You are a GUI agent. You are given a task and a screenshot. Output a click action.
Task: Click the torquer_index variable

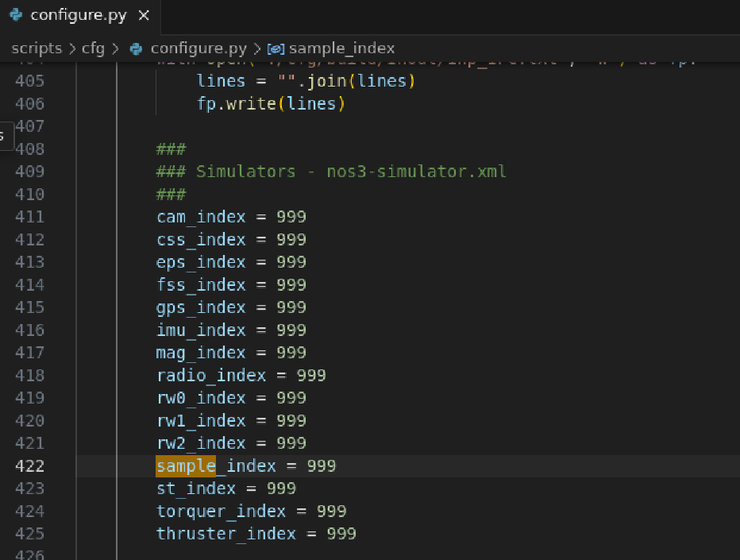coord(221,512)
